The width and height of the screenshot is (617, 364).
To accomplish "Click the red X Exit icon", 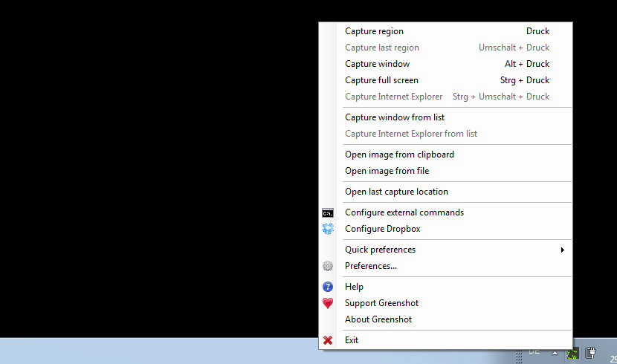I will pos(328,340).
